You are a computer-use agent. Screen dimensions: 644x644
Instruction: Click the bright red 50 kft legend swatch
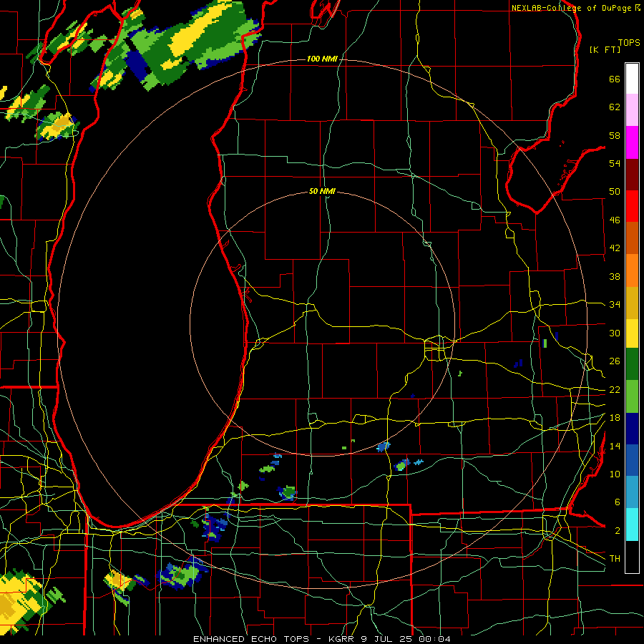632,206
